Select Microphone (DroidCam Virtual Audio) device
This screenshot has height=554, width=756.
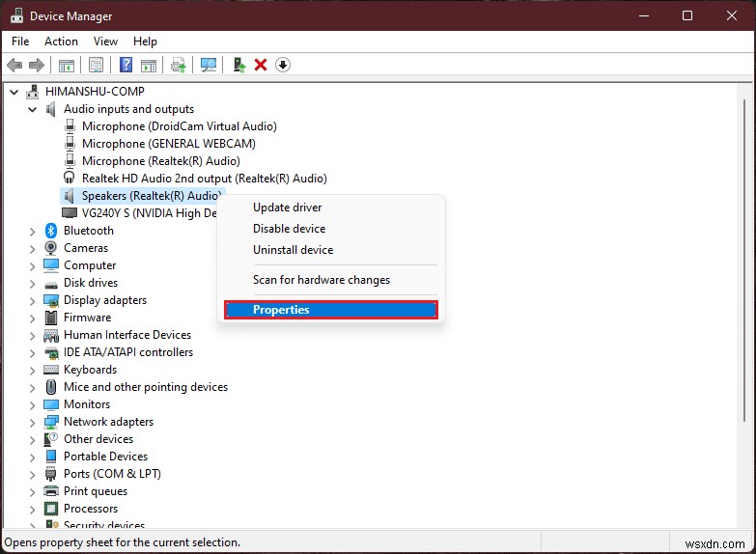click(x=179, y=125)
